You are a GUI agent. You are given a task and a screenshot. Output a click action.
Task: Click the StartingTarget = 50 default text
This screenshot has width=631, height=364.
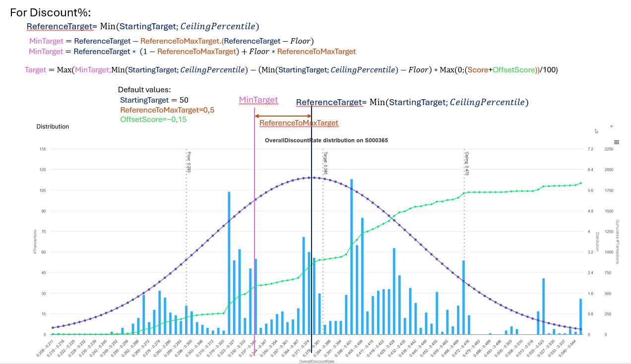(x=154, y=100)
